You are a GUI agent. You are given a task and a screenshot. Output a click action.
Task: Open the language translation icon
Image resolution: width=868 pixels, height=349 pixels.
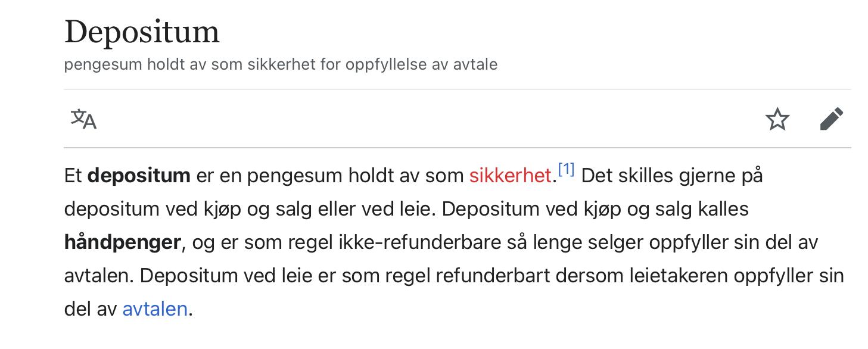pos(83,119)
